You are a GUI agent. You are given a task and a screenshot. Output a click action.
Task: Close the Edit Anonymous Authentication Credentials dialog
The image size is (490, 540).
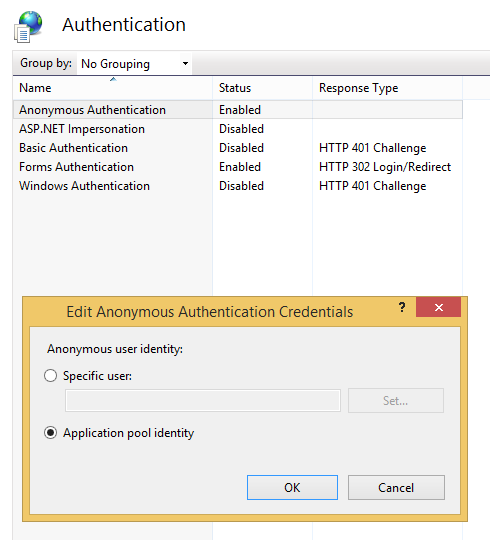438,307
